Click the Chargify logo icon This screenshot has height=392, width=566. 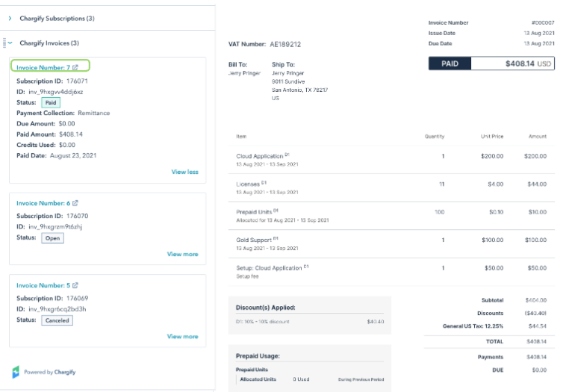coord(16,371)
